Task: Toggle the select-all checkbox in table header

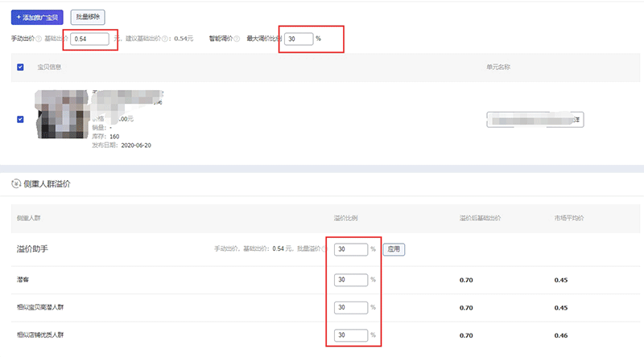Action: 20,67
